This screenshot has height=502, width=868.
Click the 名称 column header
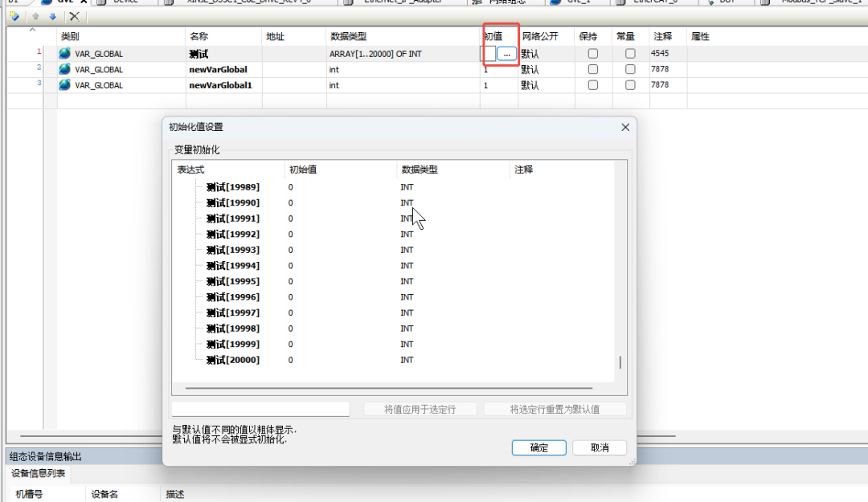pos(199,36)
